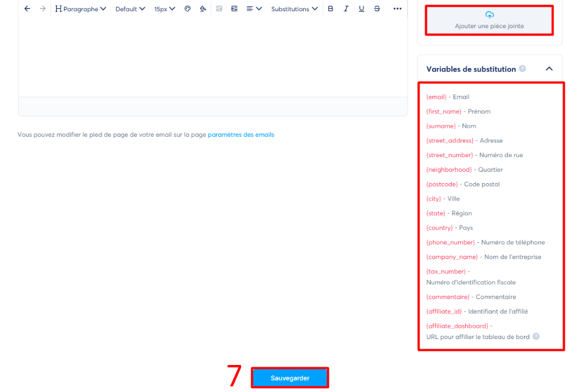Click help icon beside Variables de substitution

click(x=523, y=69)
